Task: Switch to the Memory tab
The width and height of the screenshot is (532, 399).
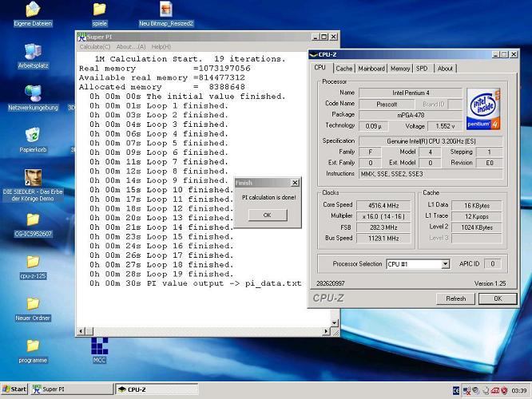Action: point(400,69)
